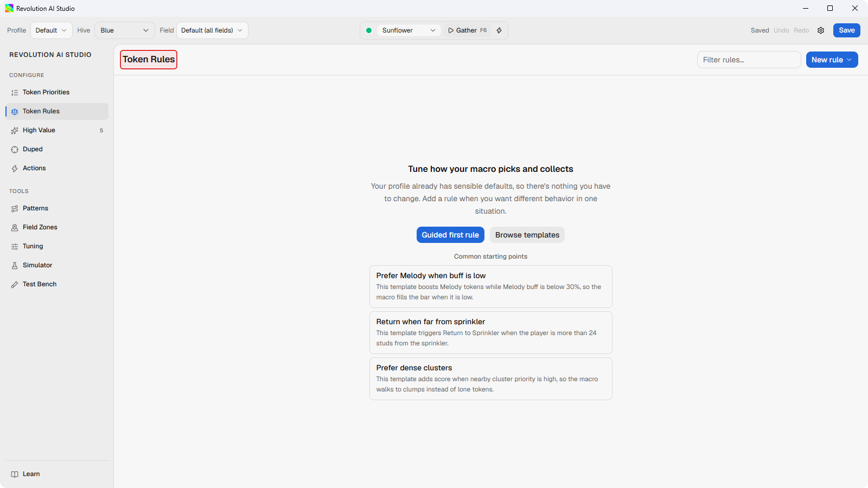Choose the Prefer Melody when buff is low template
Viewport: 868px width, 488px height.
click(x=491, y=286)
